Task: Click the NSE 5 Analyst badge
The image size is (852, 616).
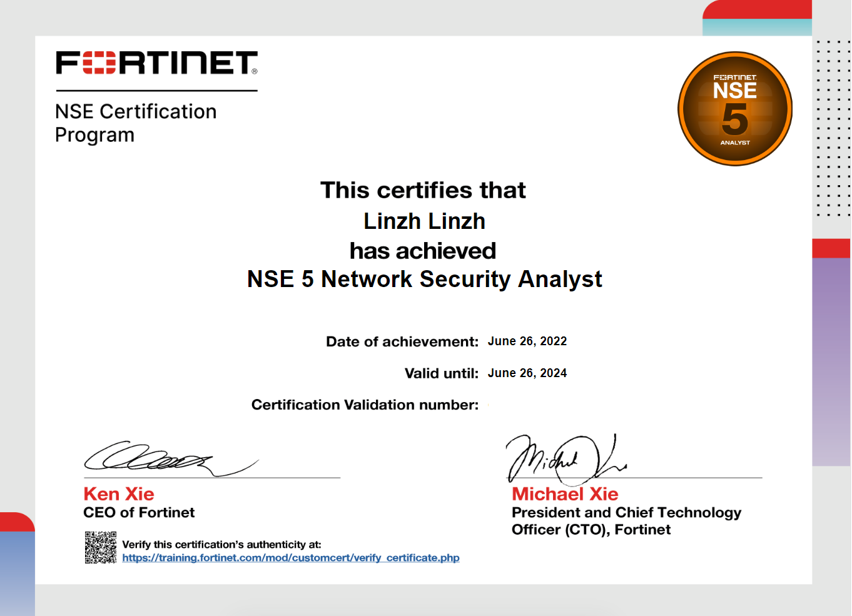Action: [735, 109]
